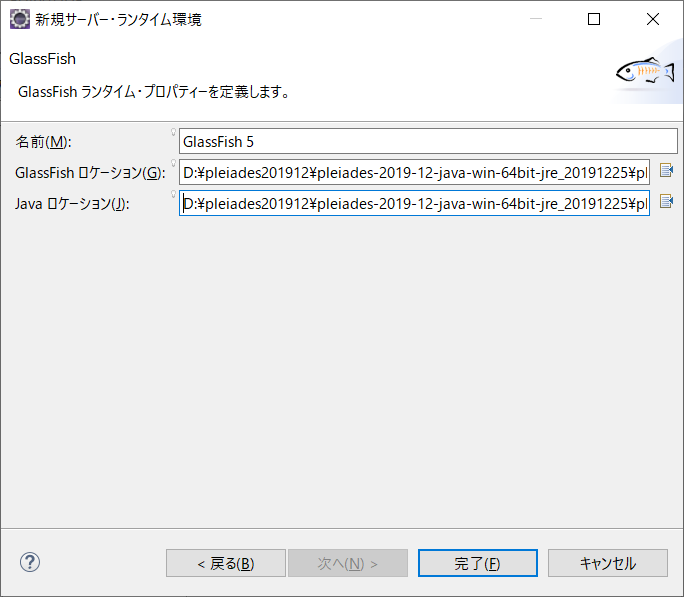The width and height of the screenshot is (684, 597).
Task: Click the browse icon beside GlassFish location field
Action: (x=666, y=170)
